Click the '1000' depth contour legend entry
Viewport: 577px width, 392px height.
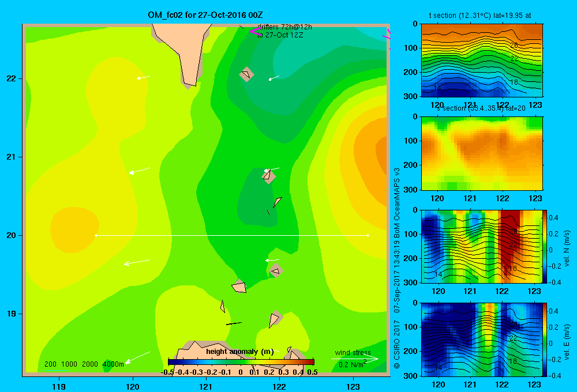coord(69,364)
